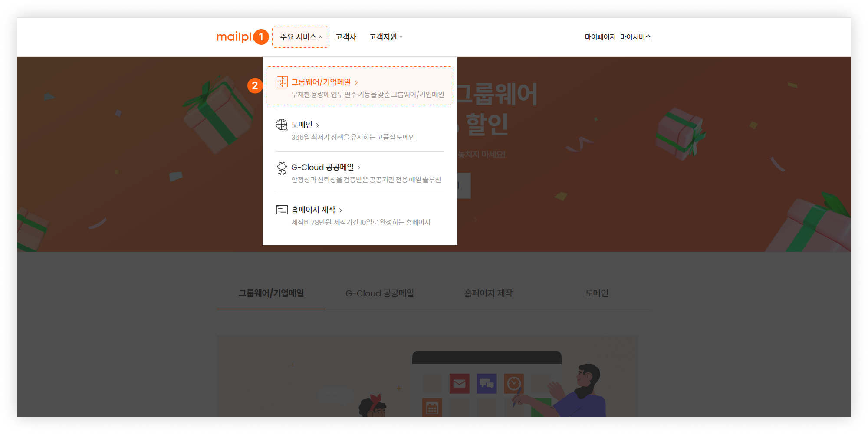
Task: Expand the 고객지원 dropdown menu
Action: click(386, 37)
